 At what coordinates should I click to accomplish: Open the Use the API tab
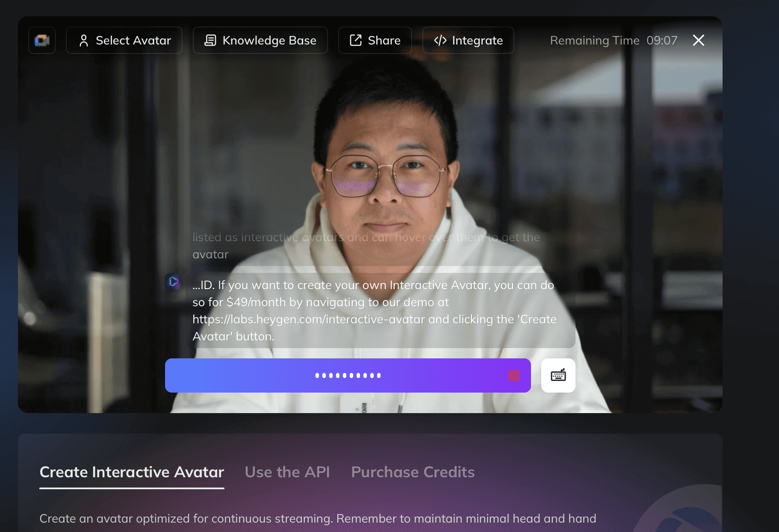click(287, 472)
